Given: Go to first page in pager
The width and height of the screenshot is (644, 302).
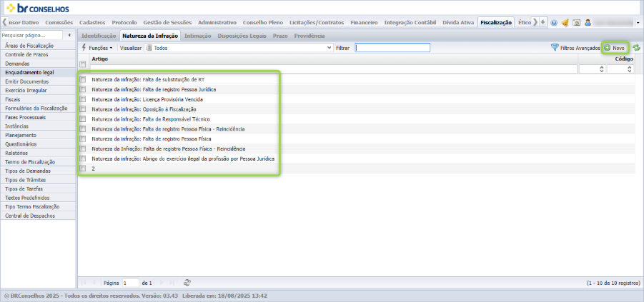Looking at the screenshot, I should coord(84,283).
